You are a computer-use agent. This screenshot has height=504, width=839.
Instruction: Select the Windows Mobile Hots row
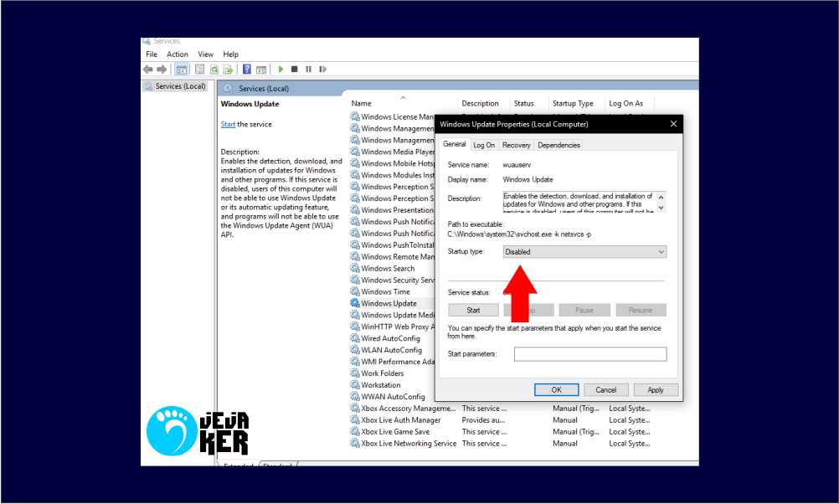pyautogui.click(x=398, y=164)
